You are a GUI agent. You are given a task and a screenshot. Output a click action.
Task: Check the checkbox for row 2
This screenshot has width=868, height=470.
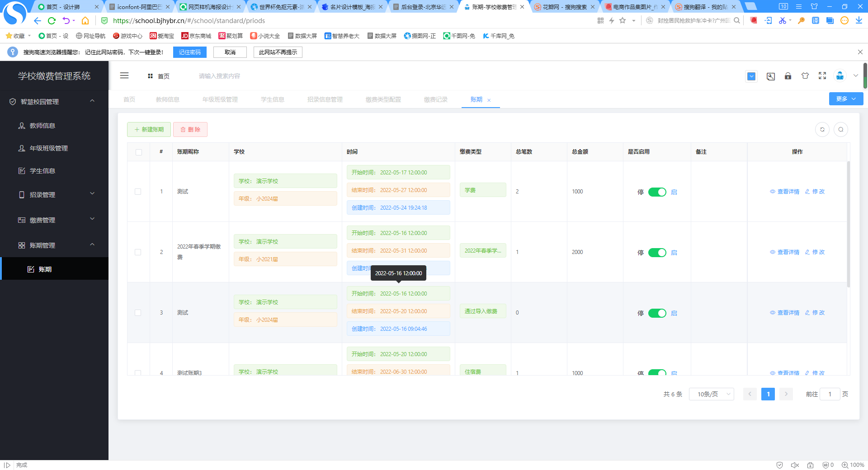pos(138,252)
